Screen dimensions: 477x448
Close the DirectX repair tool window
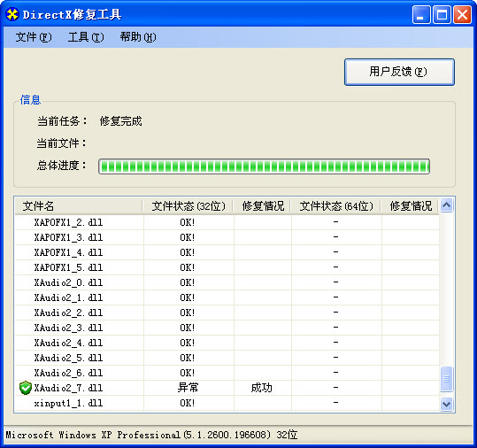pyautogui.click(x=462, y=14)
